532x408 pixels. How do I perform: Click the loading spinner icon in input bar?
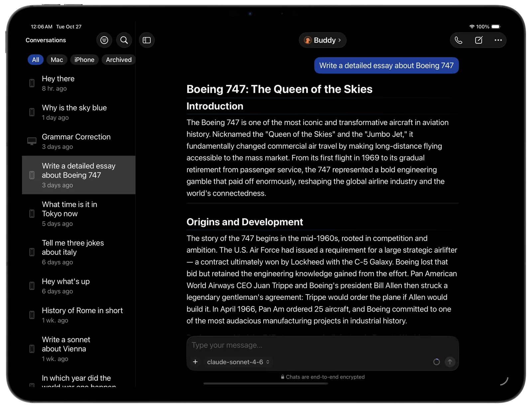437,362
